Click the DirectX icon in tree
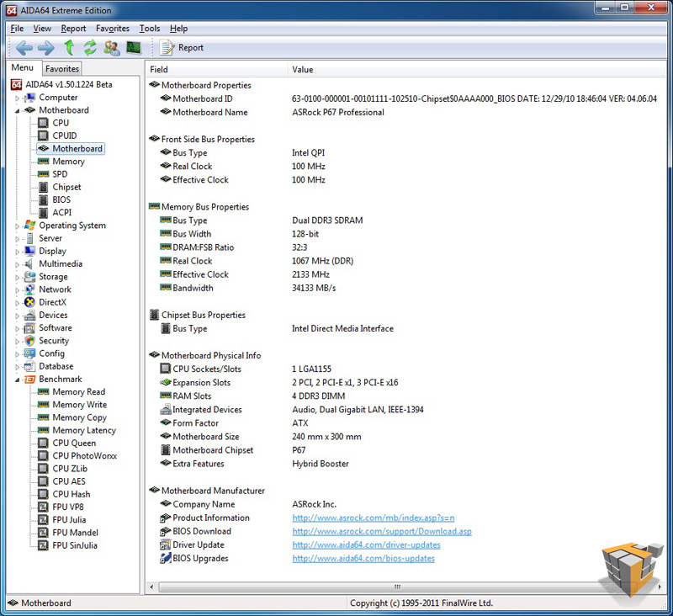Image resolution: width=673 pixels, height=616 pixels. [29, 302]
